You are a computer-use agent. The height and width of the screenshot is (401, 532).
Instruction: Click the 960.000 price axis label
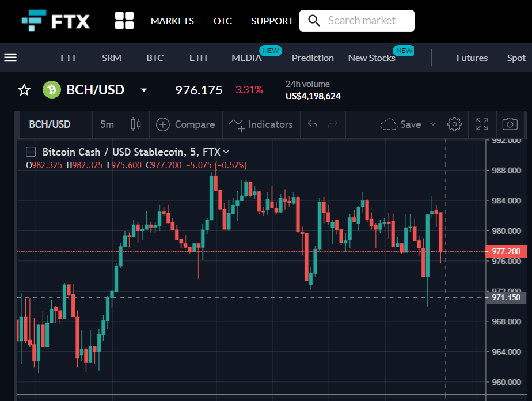506,383
